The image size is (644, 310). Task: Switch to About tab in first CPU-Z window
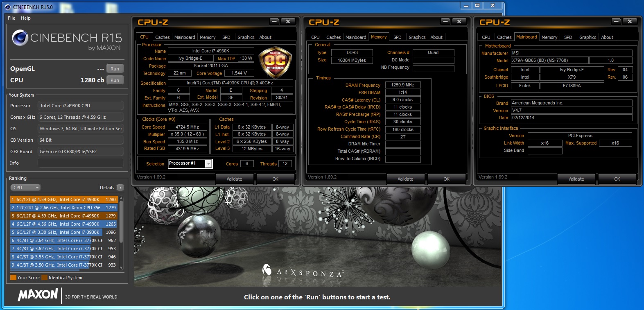click(265, 37)
